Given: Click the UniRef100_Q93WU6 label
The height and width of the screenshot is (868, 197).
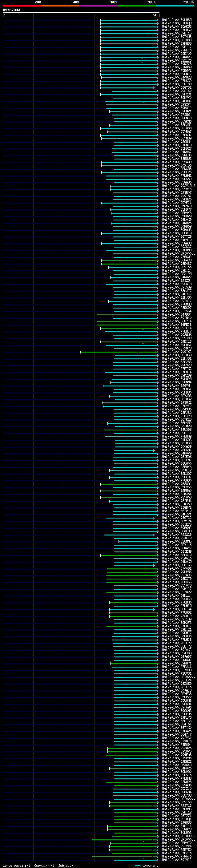Looking at the screenshot, I should pos(177,335).
